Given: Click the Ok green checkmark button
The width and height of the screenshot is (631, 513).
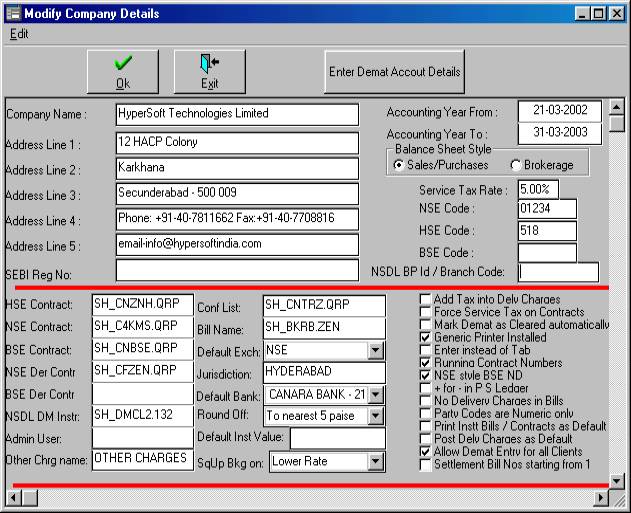Looking at the screenshot, I should pos(123,70).
